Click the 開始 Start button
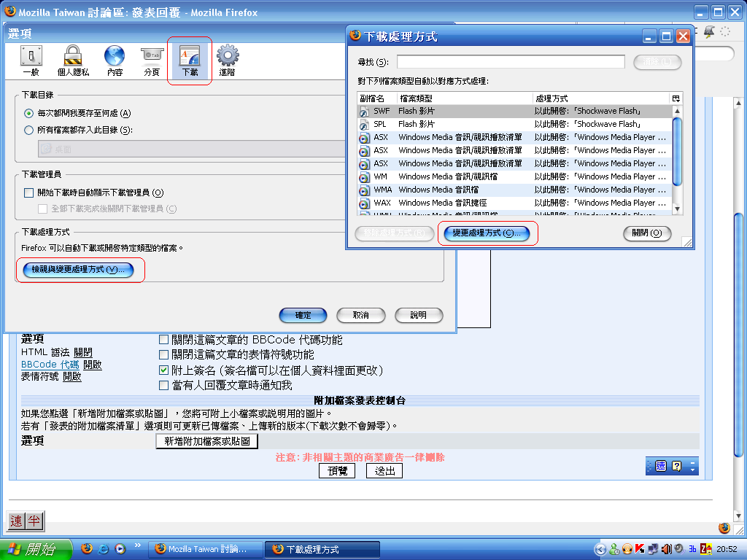This screenshot has height=560, width=747. (x=36, y=550)
